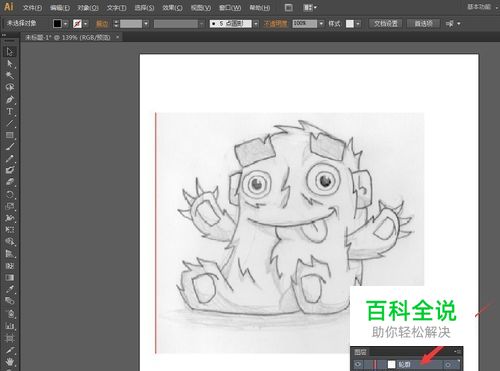Toggle layer visibility eye icon
The height and width of the screenshot is (371, 500).
click(358, 364)
